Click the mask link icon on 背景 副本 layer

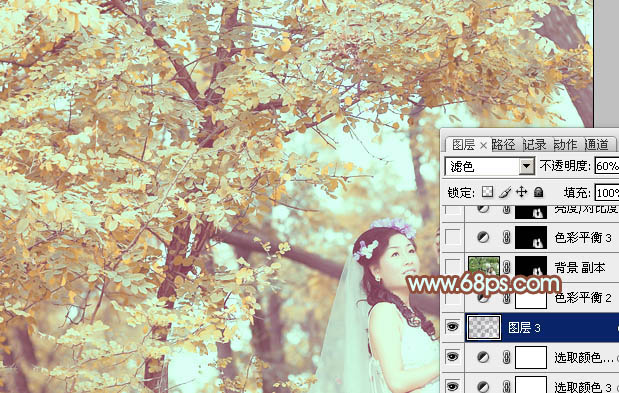coord(507,267)
